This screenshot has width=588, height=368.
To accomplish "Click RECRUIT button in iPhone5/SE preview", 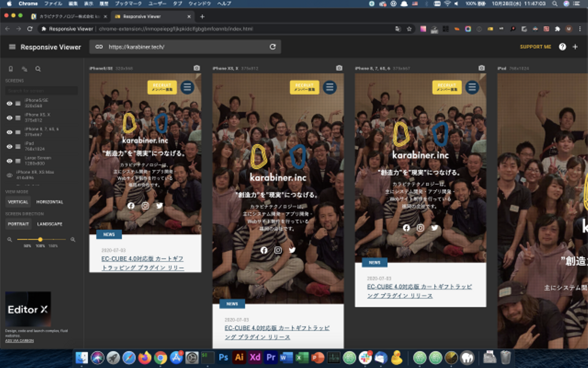I will pos(162,87).
